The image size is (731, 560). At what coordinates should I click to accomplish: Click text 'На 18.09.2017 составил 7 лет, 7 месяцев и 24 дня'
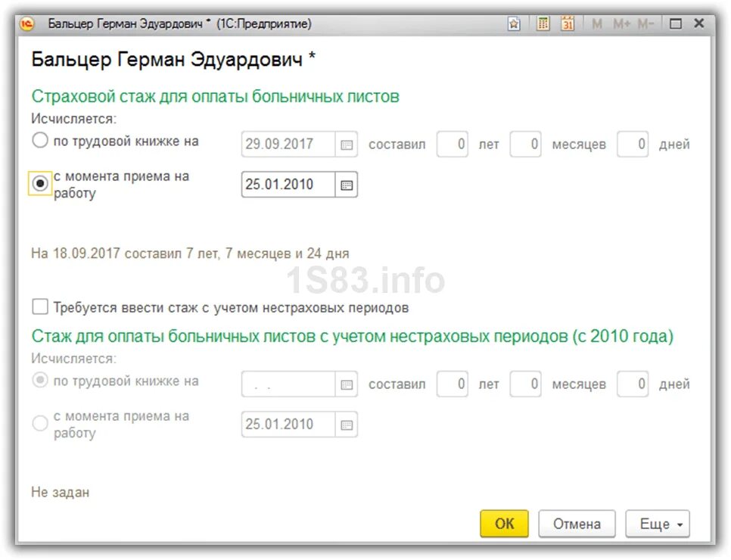tap(190, 254)
